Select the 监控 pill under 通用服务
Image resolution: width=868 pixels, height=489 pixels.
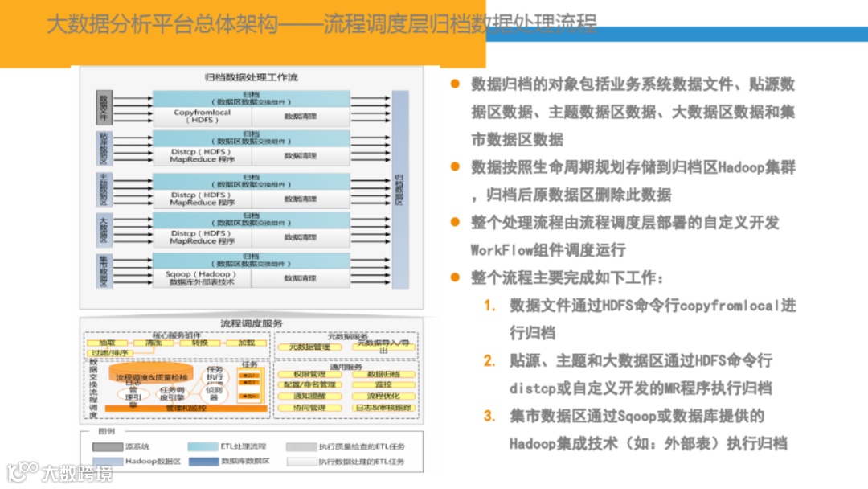point(383,385)
